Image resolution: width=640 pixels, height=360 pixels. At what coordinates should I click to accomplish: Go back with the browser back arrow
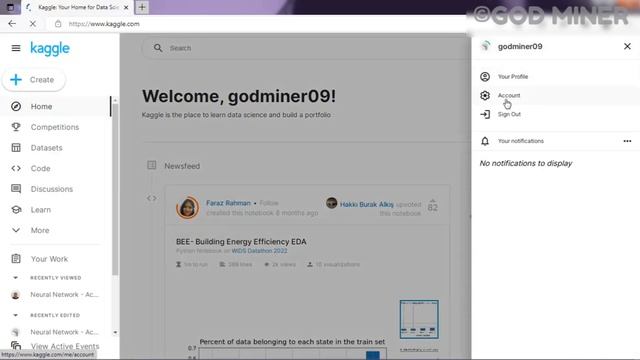[x=12, y=24]
